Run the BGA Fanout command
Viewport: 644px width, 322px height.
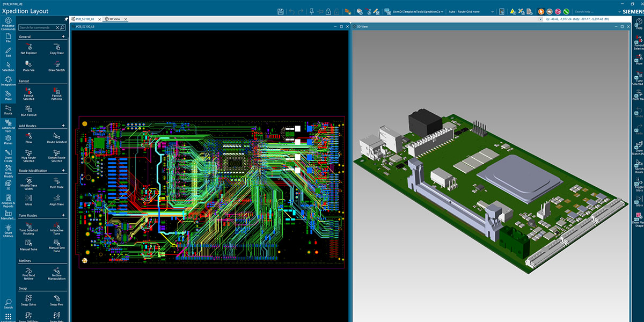click(28, 112)
